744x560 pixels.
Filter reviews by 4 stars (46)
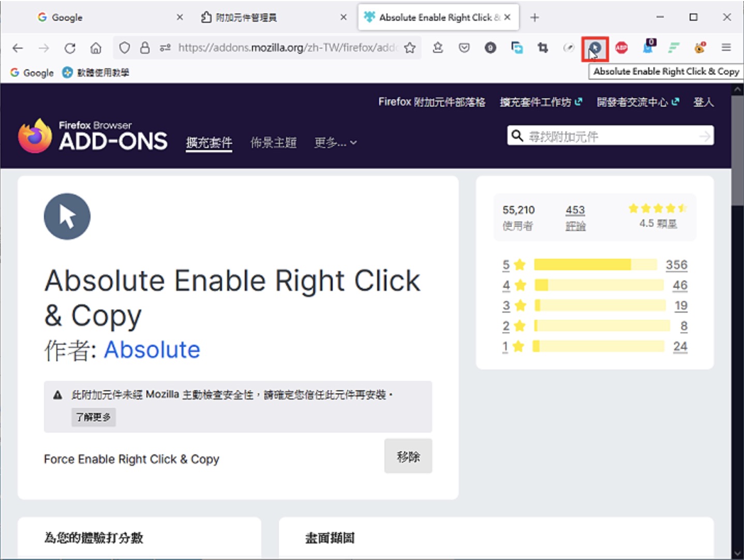(680, 285)
